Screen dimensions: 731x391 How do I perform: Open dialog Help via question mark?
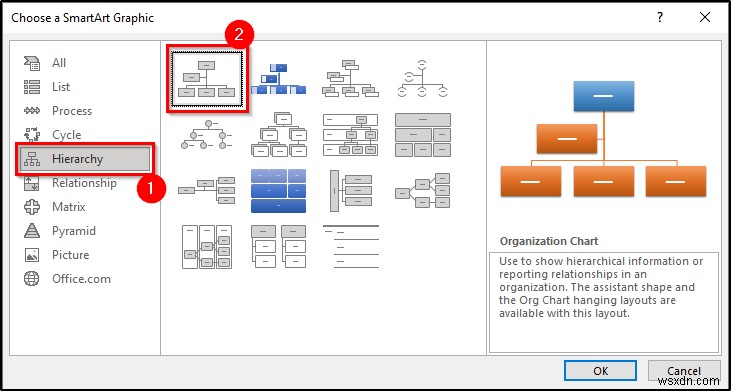[x=660, y=18]
